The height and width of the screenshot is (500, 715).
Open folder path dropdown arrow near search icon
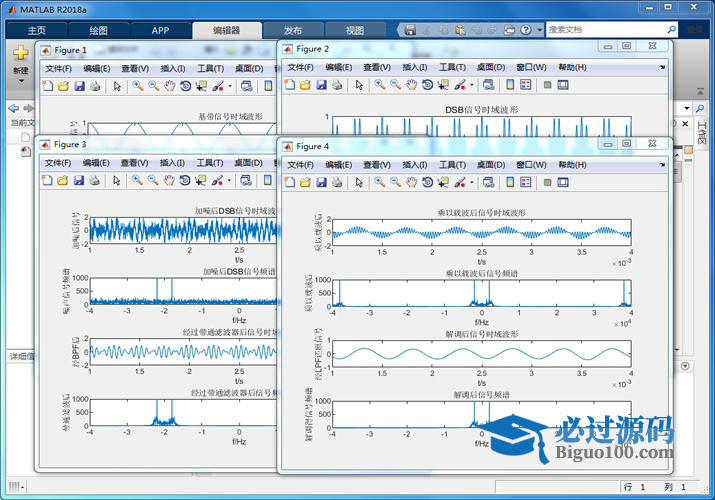coord(687,108)
